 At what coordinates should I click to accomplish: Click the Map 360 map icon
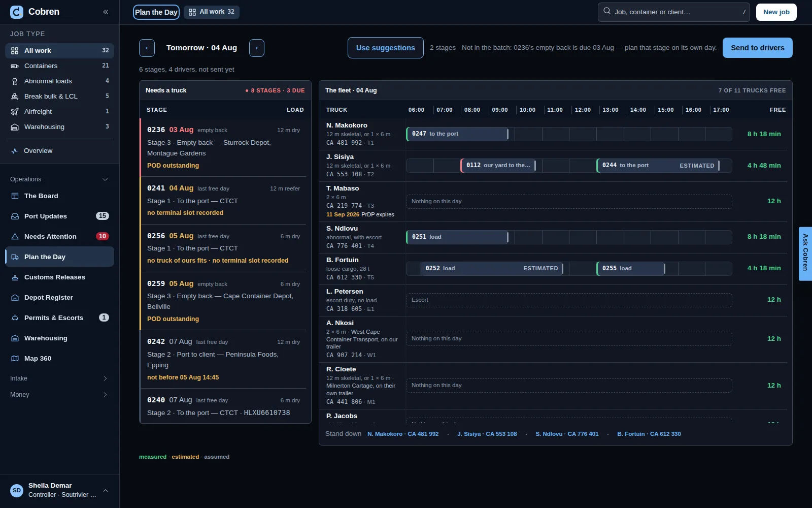pos(15,359)
